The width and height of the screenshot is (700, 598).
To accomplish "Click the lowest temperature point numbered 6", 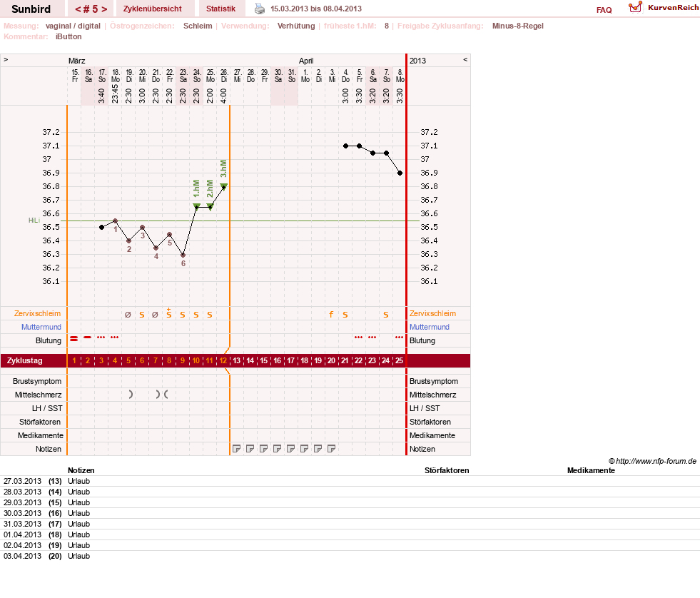I will click(x=183, y=255).
